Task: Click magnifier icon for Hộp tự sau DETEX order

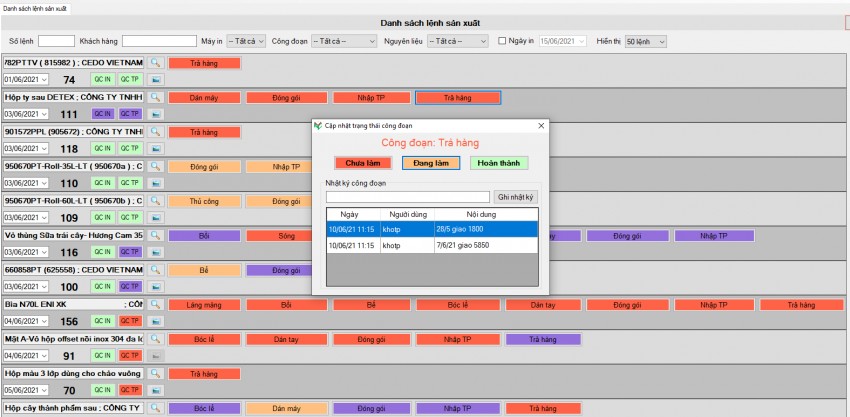Action: 156,97
